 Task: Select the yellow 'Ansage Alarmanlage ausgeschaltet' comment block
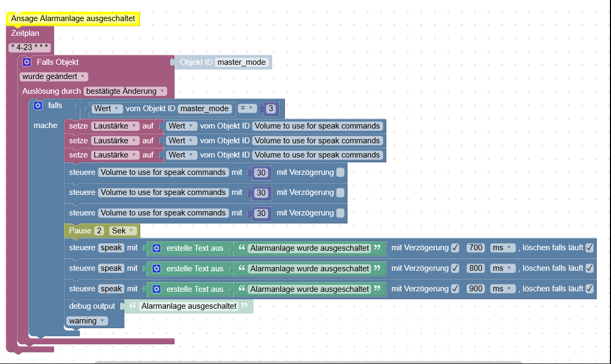pyautogui.click(x=73, y=18)
